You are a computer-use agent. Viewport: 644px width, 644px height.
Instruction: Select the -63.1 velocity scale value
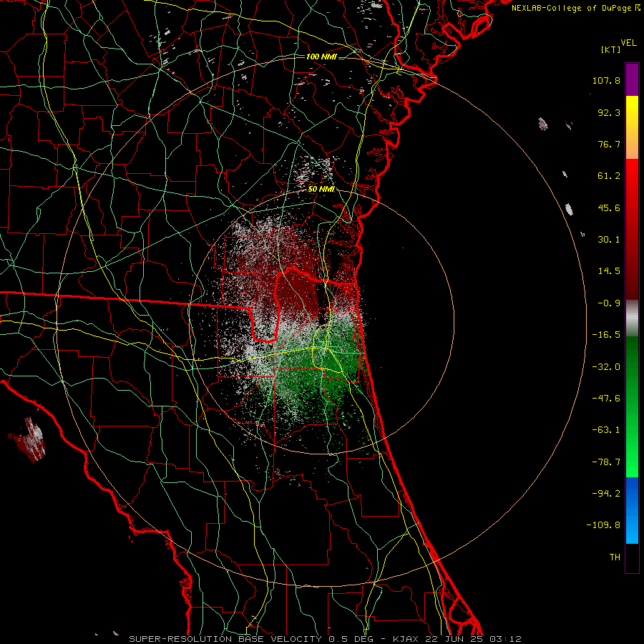click(606, 430)
